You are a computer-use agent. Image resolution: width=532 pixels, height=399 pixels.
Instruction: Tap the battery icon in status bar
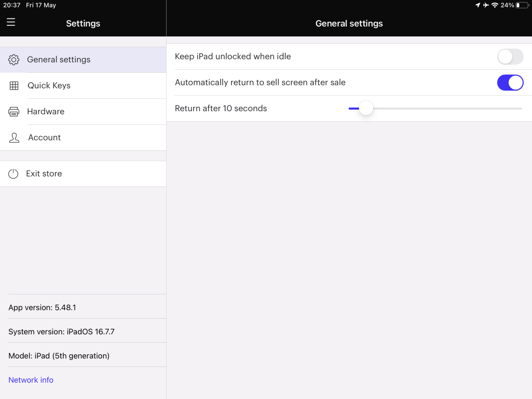tap(522, 5)
